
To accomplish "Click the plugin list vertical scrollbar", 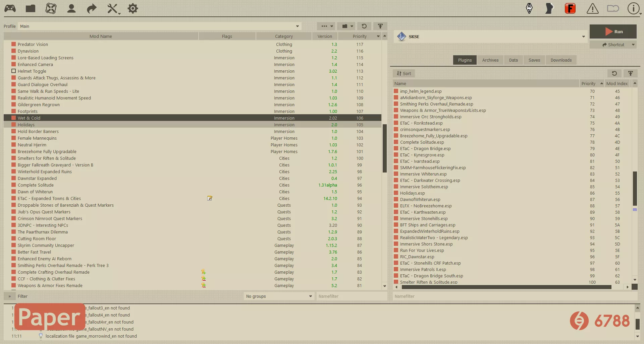I will 635,188.
